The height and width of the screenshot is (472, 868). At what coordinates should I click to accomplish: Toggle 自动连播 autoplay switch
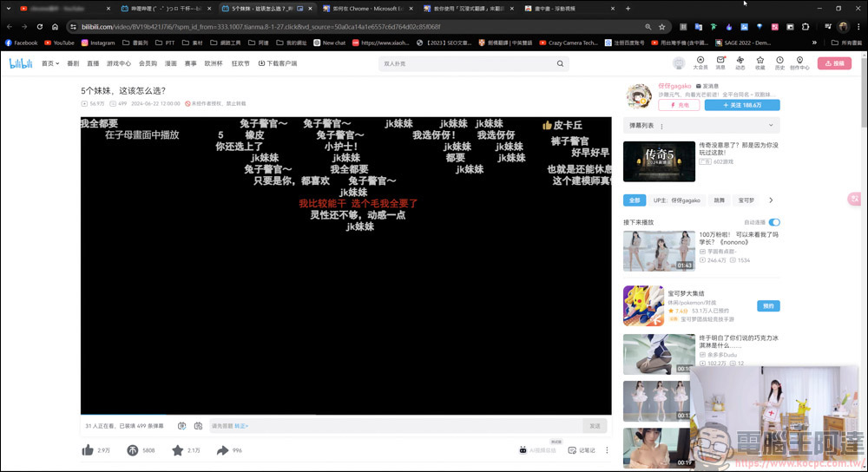tap(774, 222)
